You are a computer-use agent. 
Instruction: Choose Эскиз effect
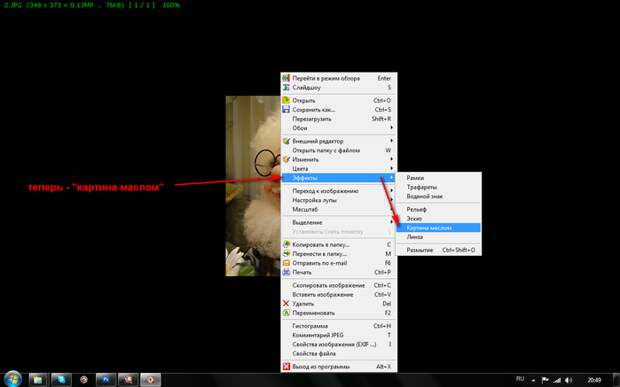coord(439,218)
